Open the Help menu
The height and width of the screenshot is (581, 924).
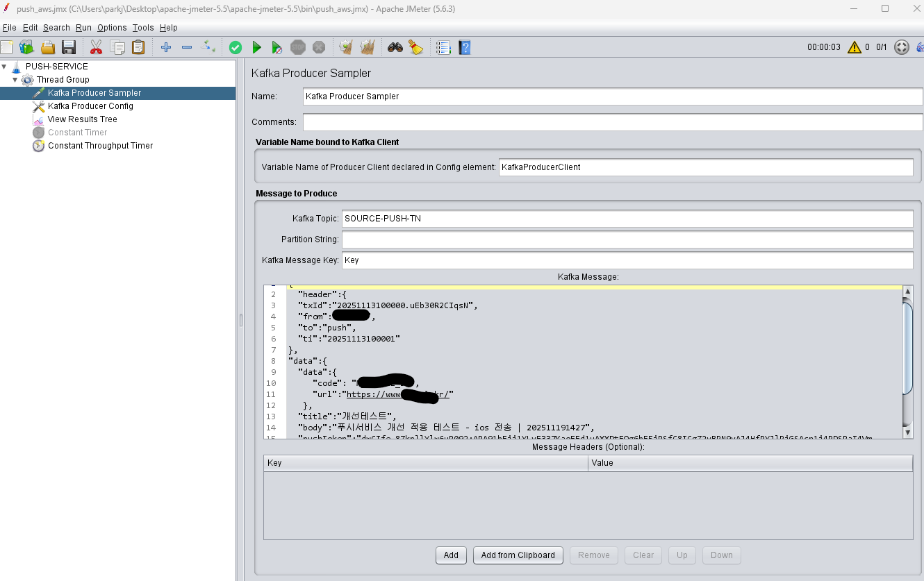(x=168, y=28)
